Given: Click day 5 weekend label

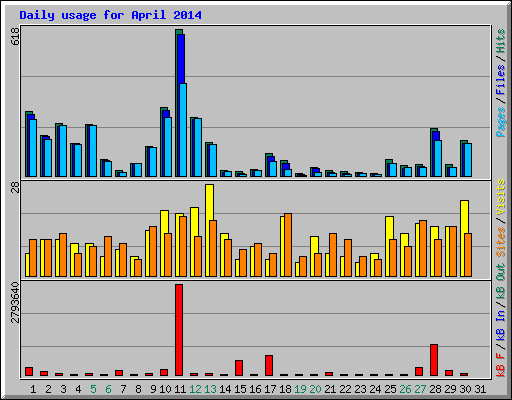Looking at the screenshot, I should click(x=93, y=389).
